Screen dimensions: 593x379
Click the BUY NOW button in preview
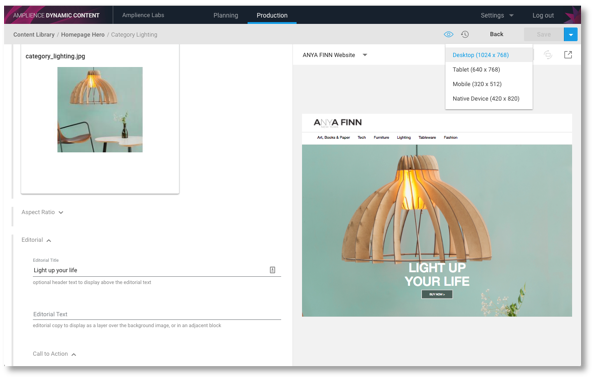pyautogui.click(x=437, y=294)
